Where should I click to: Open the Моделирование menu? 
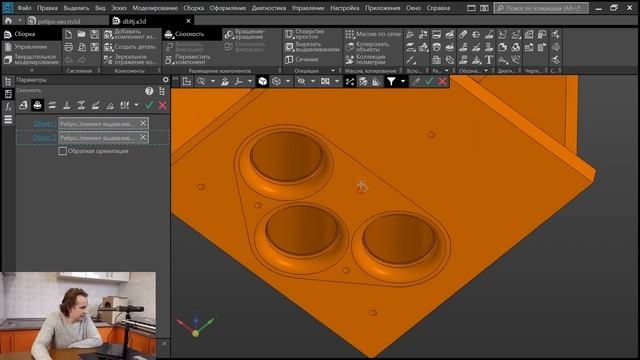coord(155,8)
